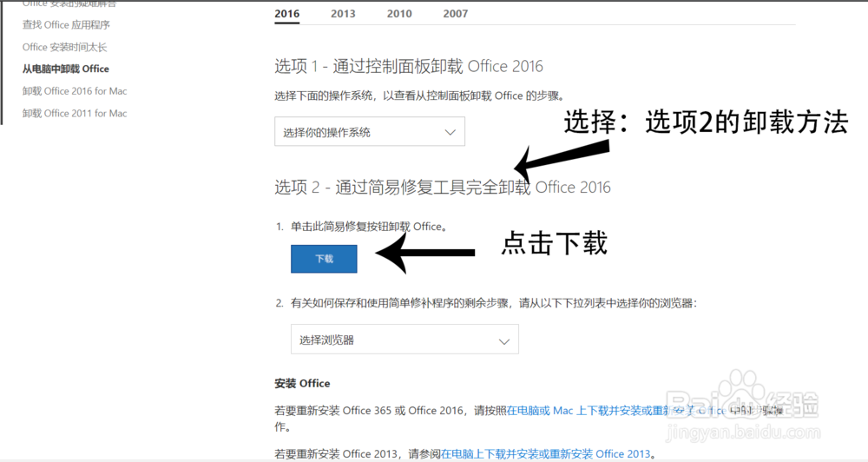Image resolution: width=868 pixels, height=462 pixels.
Task: Switch to the 2010 tab
Action: pos(399,14)
